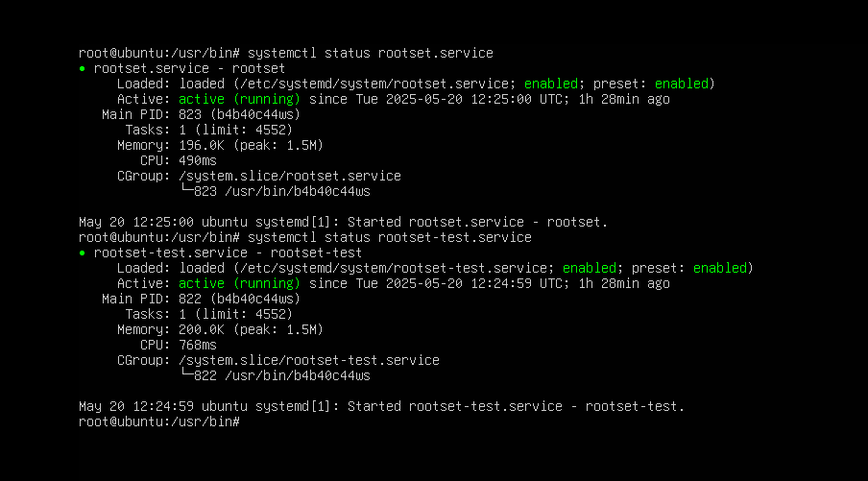This screenshot has height=481, width=868.
Task: Click the CPU 768ms value
Action: point(197,345)
